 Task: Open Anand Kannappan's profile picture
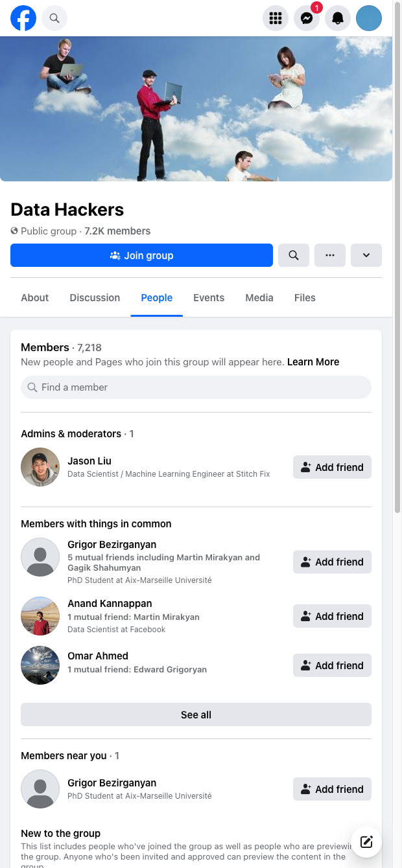[x=40, y=616]
